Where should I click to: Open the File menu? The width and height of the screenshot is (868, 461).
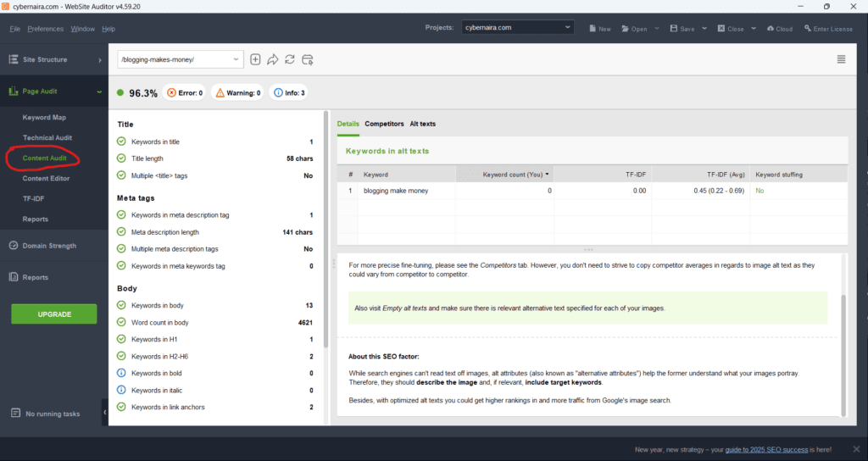(15, 29)
